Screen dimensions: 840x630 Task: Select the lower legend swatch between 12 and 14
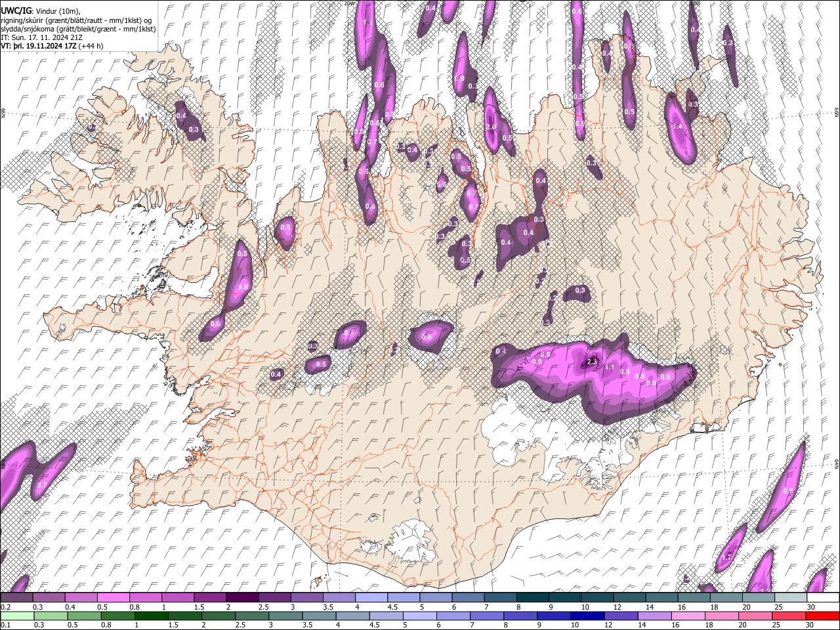(622, 616)
